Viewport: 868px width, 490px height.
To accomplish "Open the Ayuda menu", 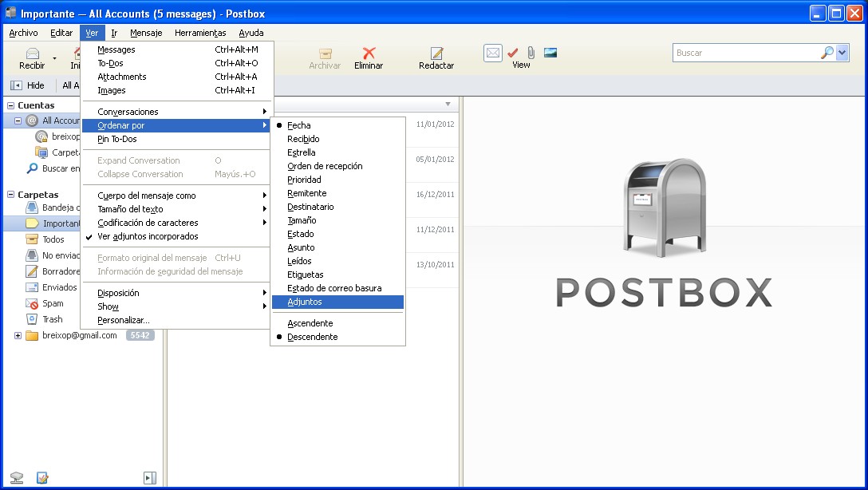I will click(x=251, y=33).
